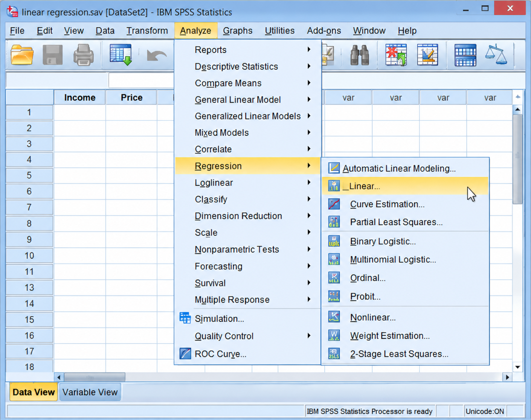Open the Data menu

tap(105, 30)
